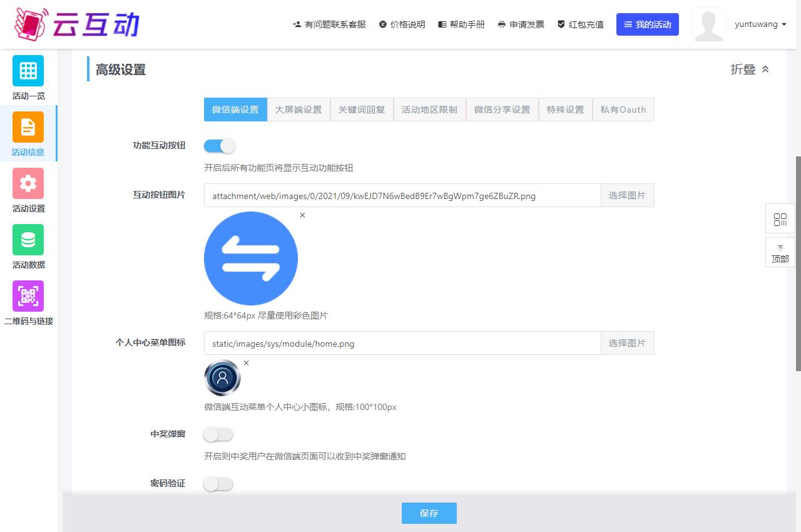Open the 二维码与链接 QR code icon
Image resolution: width=801 pixels, height=532 pixels.
(28, 296)
